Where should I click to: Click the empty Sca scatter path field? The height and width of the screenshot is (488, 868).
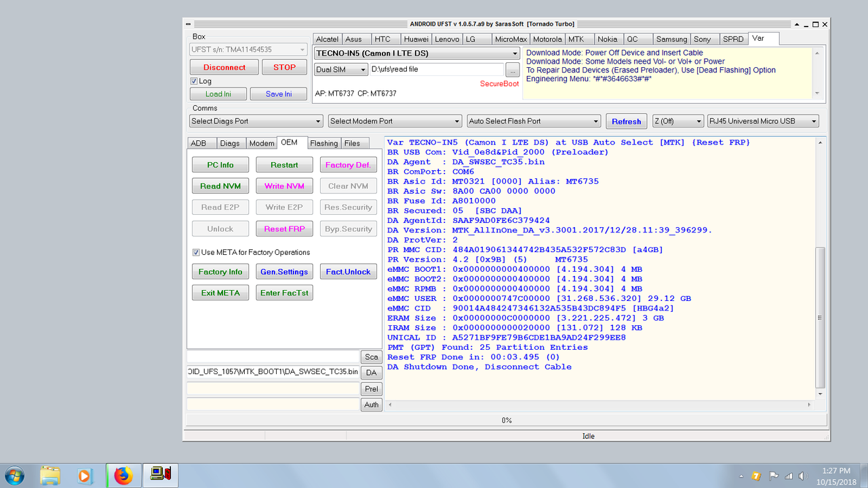[x=273, y=357]
